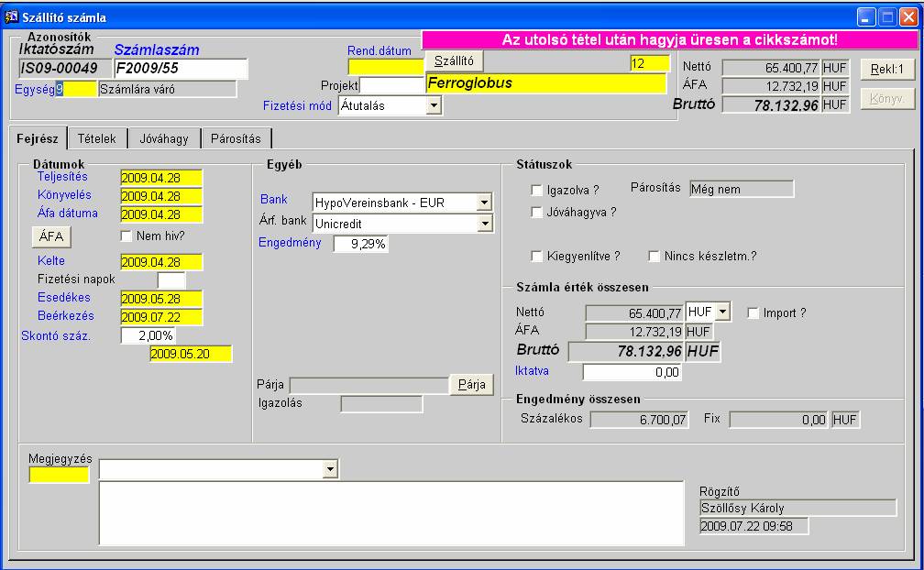Check the 'Igazolva ?' status box
The image size is (924, 570).
click(x=536, y=191)
